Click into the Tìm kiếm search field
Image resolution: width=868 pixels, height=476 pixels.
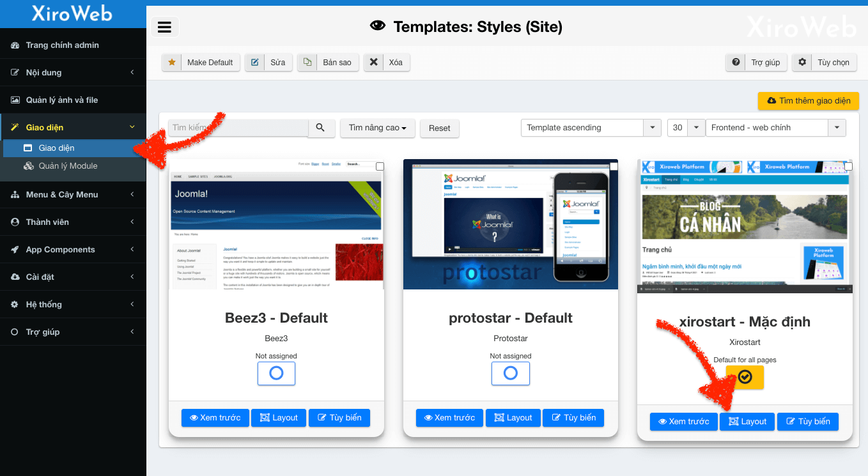(x=238, y=128)
